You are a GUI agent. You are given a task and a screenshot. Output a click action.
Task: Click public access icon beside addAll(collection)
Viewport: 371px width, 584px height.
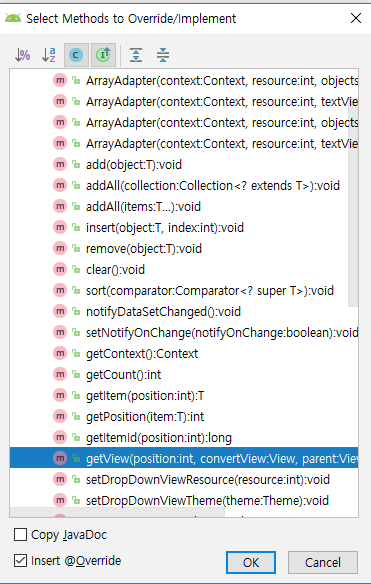[76, 185]
